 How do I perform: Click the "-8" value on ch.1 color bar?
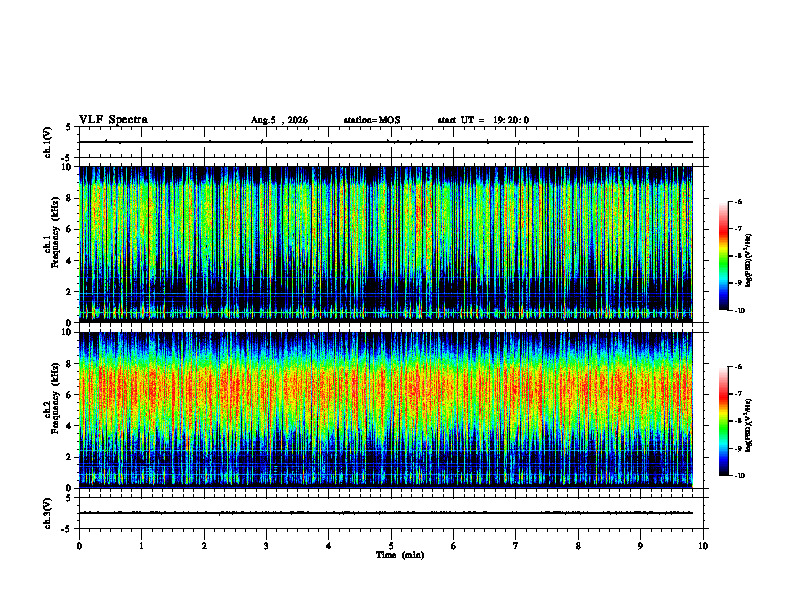738,256
